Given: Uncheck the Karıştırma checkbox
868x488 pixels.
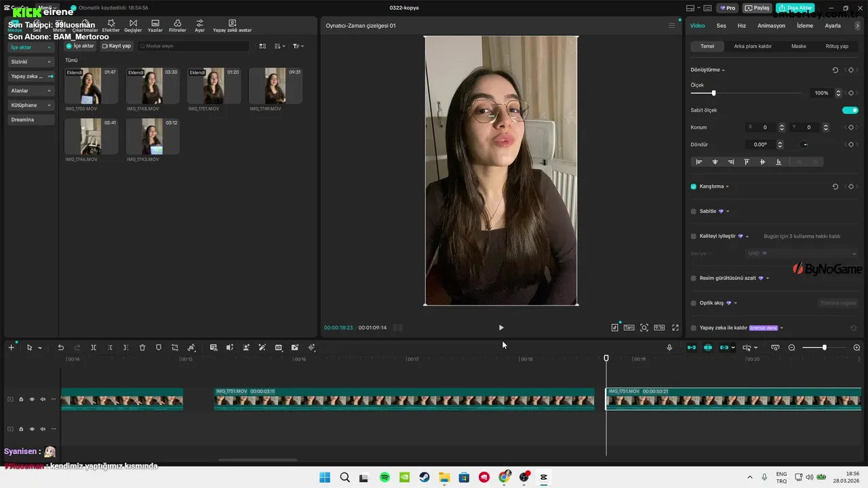Looking at the screenshot, I should (694, 186).
